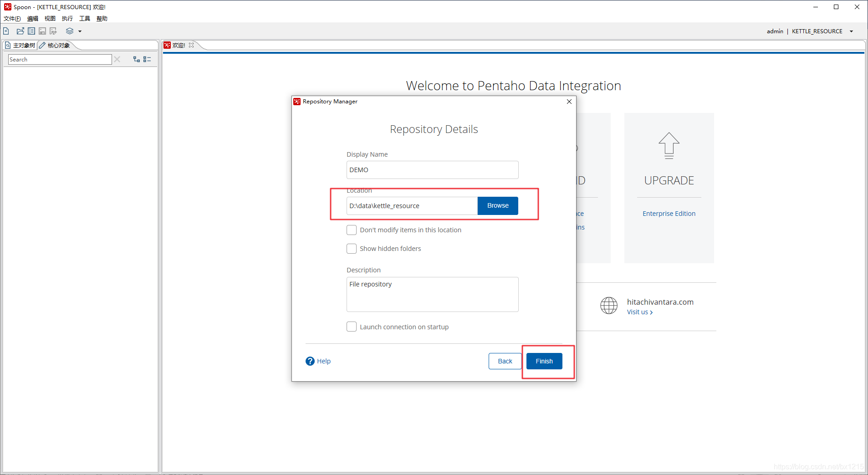This screenshot has width=868, height=475.
Task: Click the Browse button
Action: (x=498, y=206)
